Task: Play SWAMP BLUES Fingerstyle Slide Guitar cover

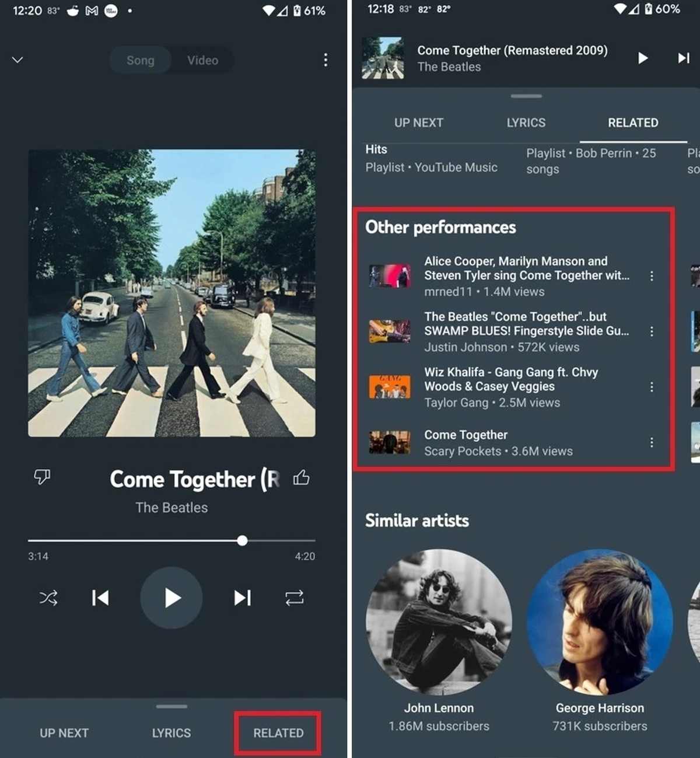Action: (x=527, y=331)
